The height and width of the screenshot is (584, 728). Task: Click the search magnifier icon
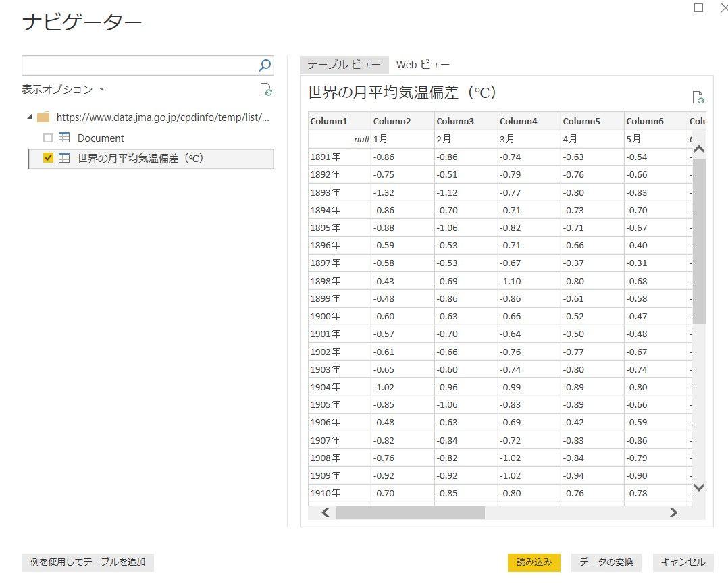[x=265, y=65]
